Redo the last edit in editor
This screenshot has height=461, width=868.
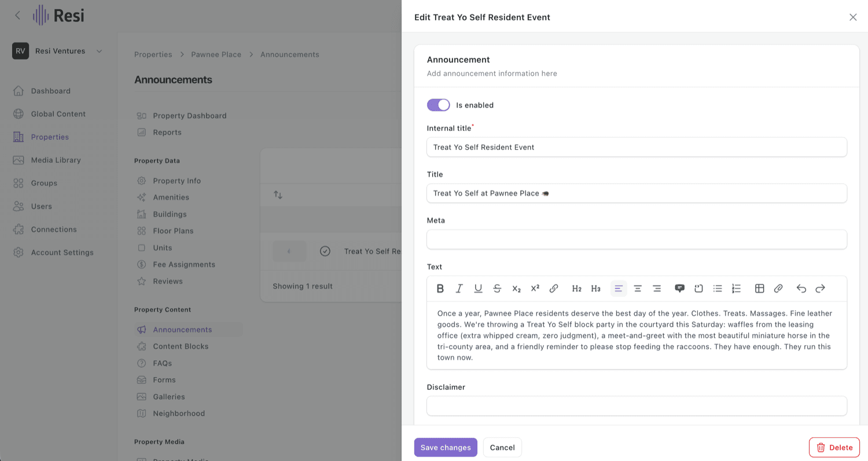(x=820, y=288)
